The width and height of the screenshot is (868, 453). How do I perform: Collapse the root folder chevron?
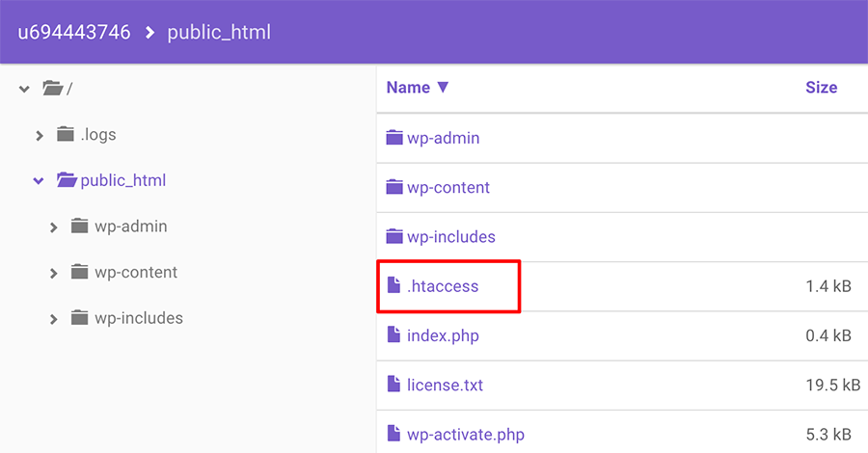pos(24,89)
